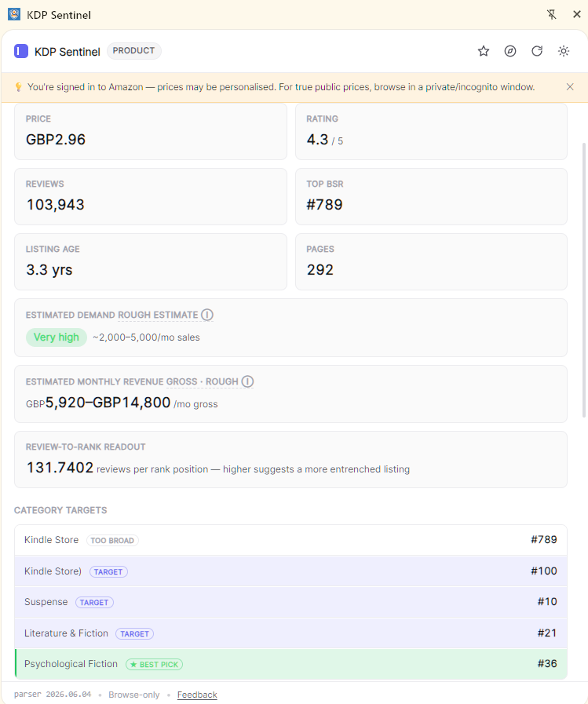Click the KDP Sentinel purple logo icon

[x=21, y=51]
